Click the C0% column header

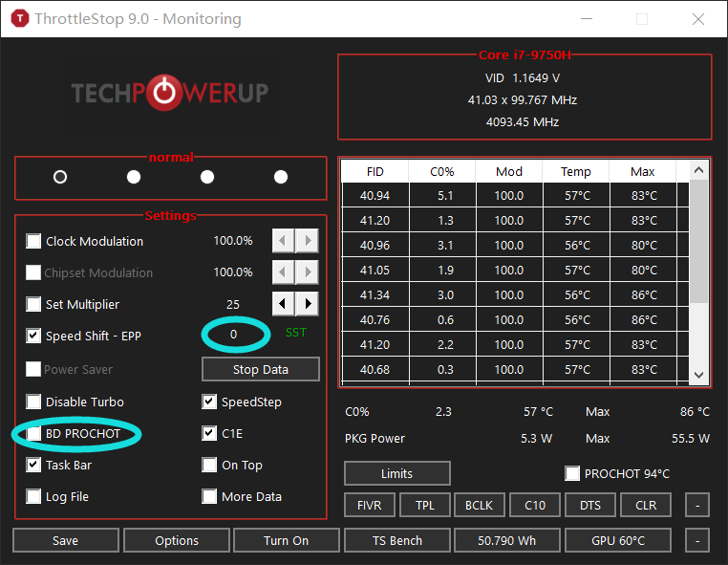[442, 171]
